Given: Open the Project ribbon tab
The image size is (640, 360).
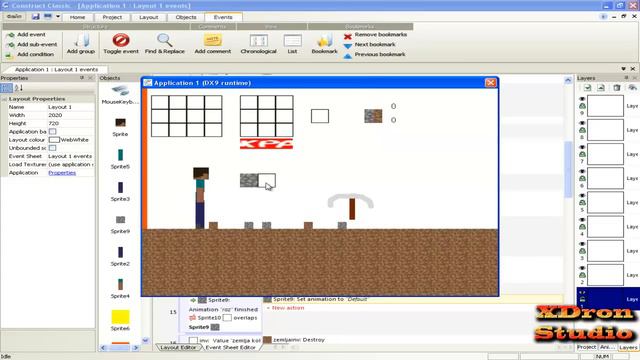Looking at the screenshot, I should point(112,17).
